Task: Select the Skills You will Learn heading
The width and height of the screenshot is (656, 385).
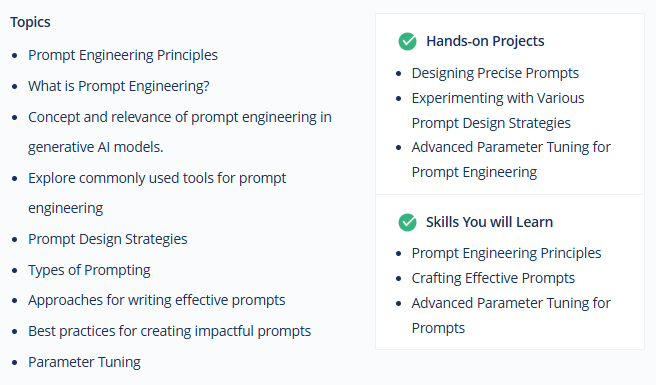Action: click(489, 222)
